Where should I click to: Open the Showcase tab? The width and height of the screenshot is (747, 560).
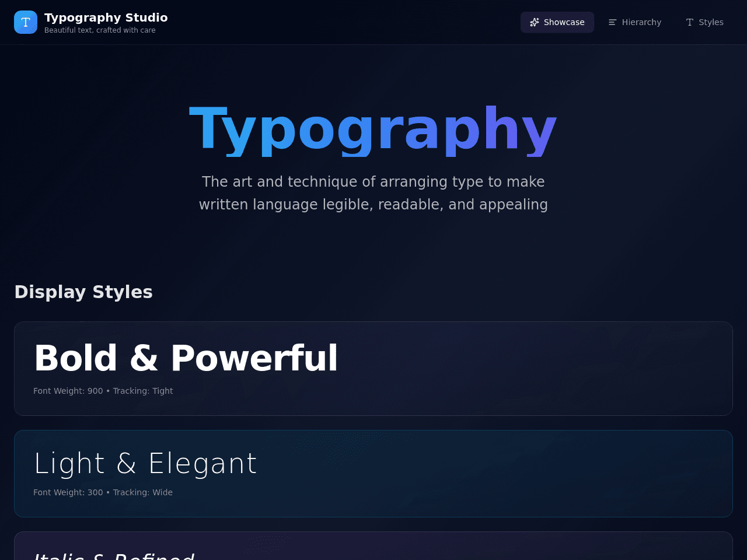[x=557, y=22]
